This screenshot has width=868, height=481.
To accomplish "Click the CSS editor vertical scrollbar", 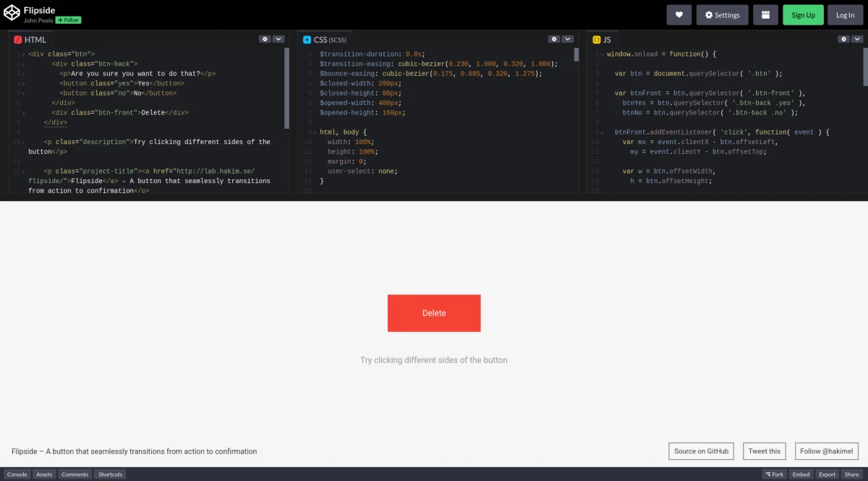I will click(576, 55).
